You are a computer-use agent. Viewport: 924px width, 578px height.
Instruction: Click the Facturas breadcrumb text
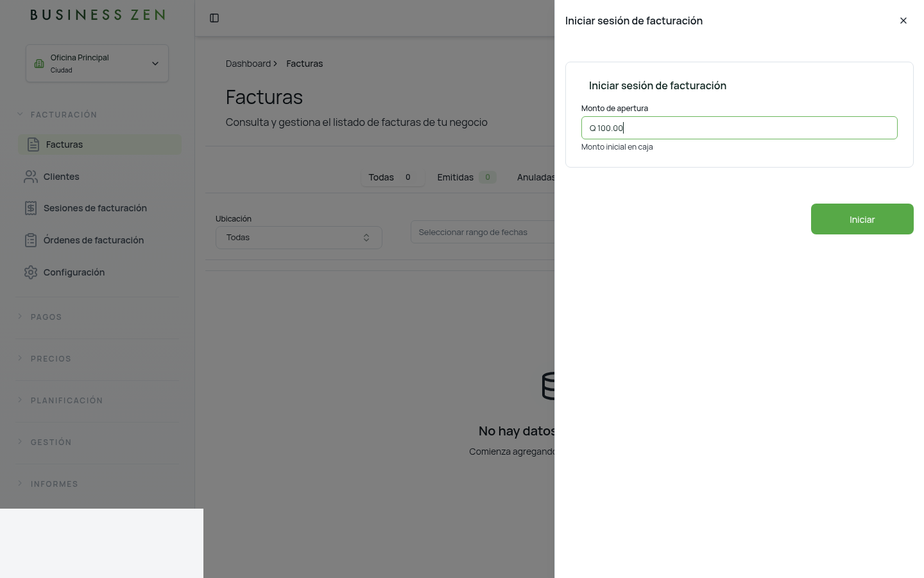pyautogui.click(x=305, y=64)
